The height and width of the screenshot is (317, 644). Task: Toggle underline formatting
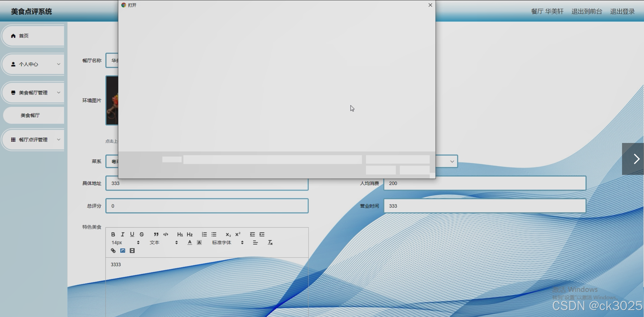(132, 234)
